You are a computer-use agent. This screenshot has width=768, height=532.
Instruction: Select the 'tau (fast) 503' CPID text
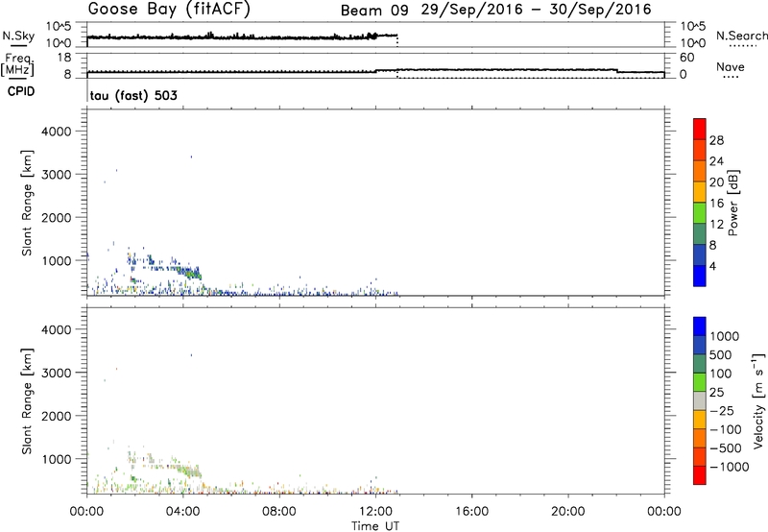(133, 95)
